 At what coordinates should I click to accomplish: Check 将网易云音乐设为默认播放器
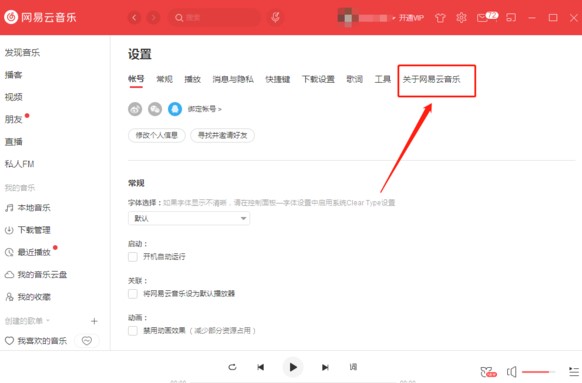(x=133, y=294)
